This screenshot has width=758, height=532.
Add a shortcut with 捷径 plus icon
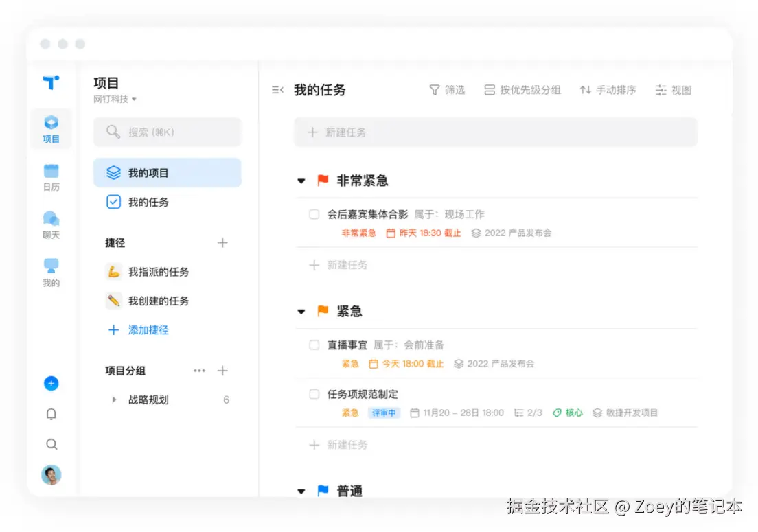pyautogui.click(x=222, y=242)
